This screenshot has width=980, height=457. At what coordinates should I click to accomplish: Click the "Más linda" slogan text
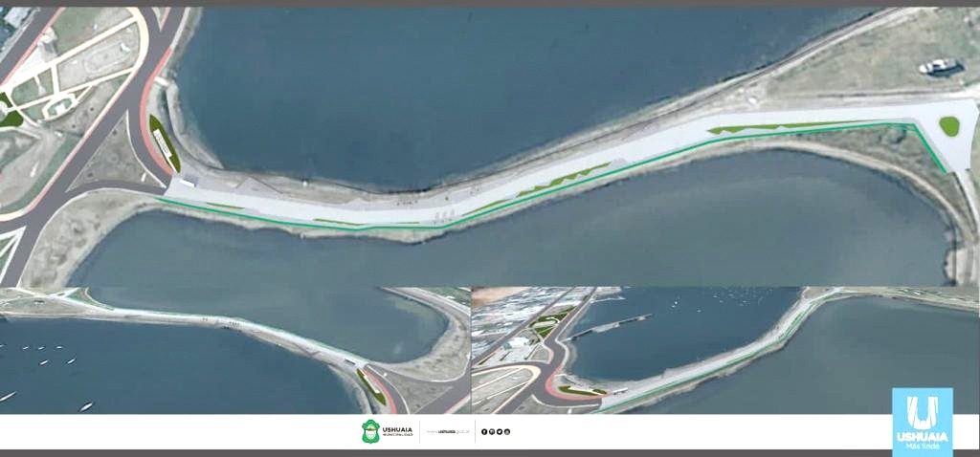(x=922, y=445)
